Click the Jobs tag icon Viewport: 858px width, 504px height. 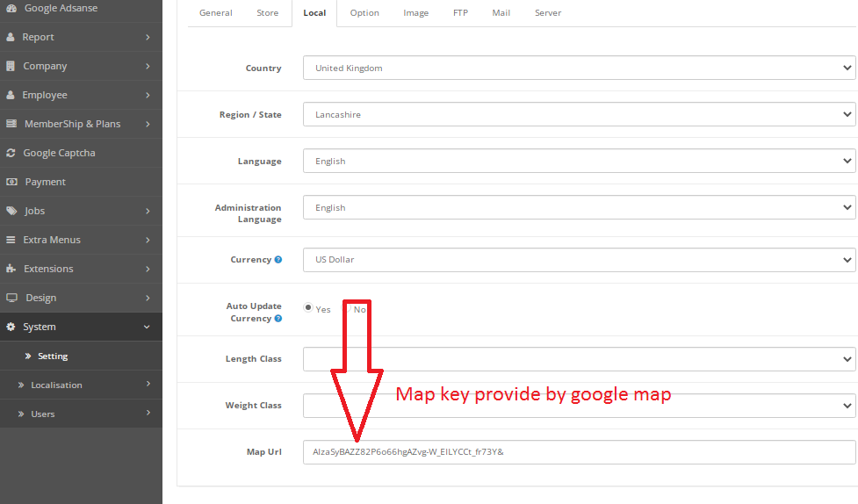11,211
